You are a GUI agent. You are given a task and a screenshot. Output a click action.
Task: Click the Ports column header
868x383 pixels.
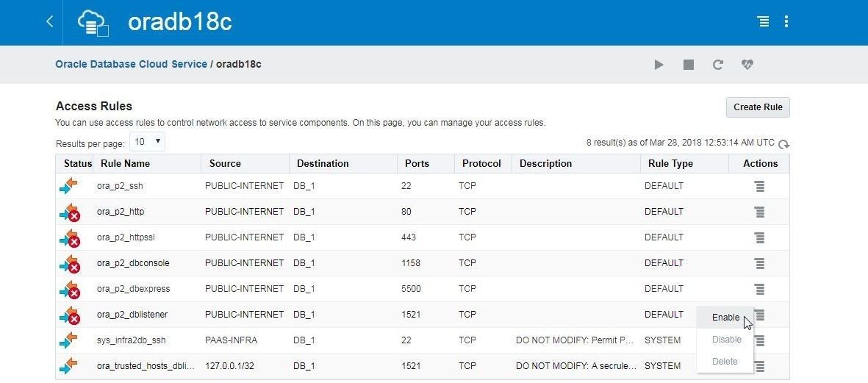[x=417, y=163]
